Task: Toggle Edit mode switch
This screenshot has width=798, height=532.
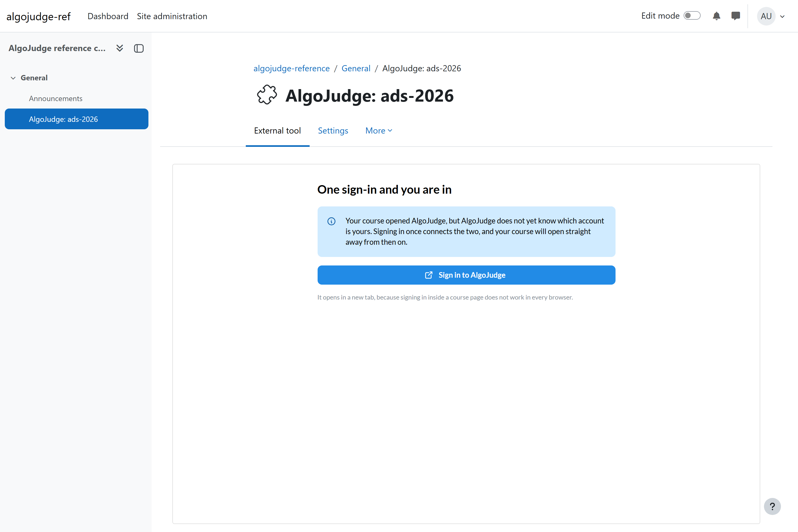Action: pyautogui.click(x=692, y=16)
